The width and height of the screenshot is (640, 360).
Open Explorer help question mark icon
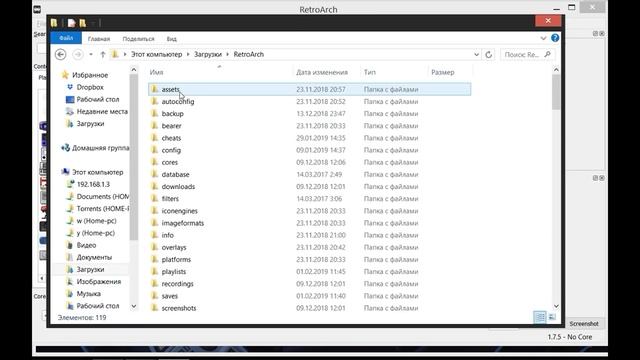click(x=555, y=38)
